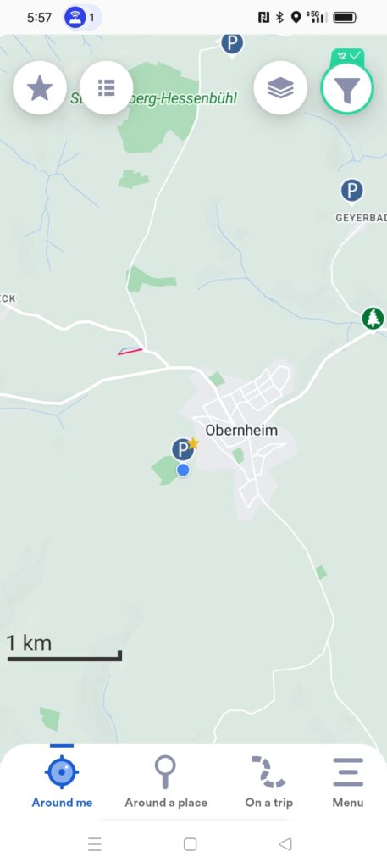Open the Menu tab

click(348, 782)
